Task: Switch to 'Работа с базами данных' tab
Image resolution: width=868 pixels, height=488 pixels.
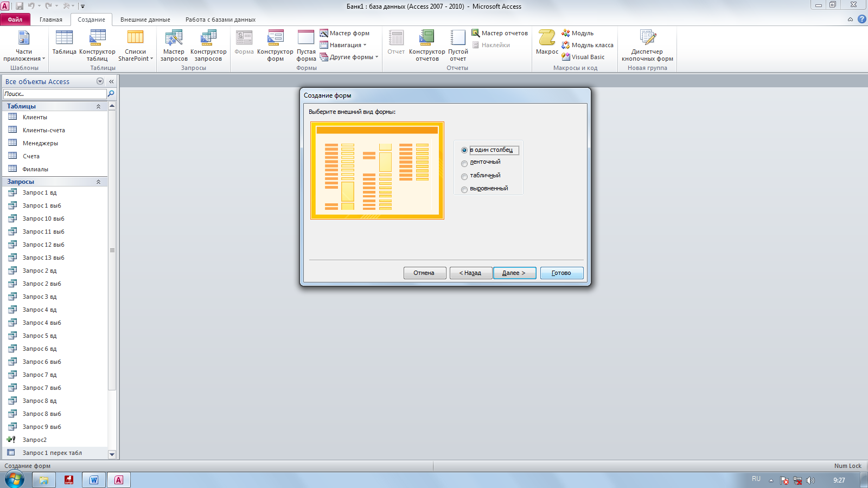Action: (x=220, y=20)
